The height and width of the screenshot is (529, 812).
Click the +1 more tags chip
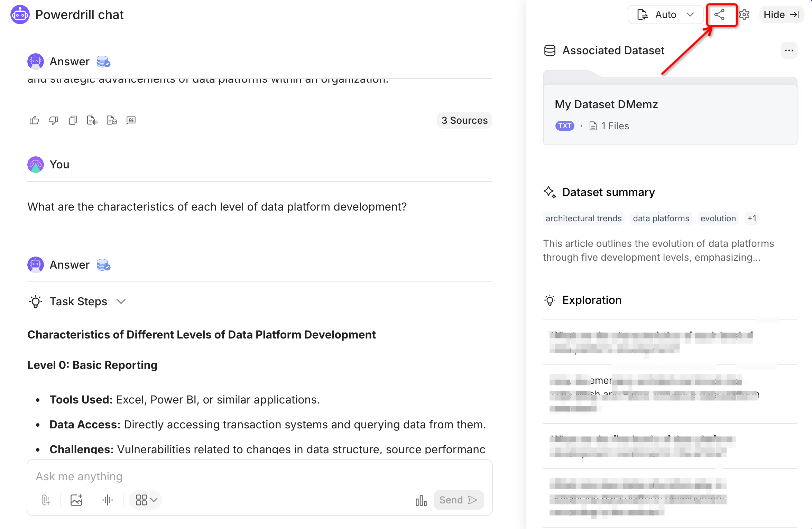coord(752,219)
